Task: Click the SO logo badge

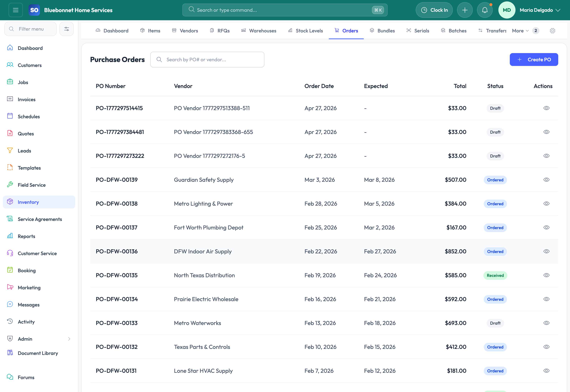Action: [x=34, y=10]
